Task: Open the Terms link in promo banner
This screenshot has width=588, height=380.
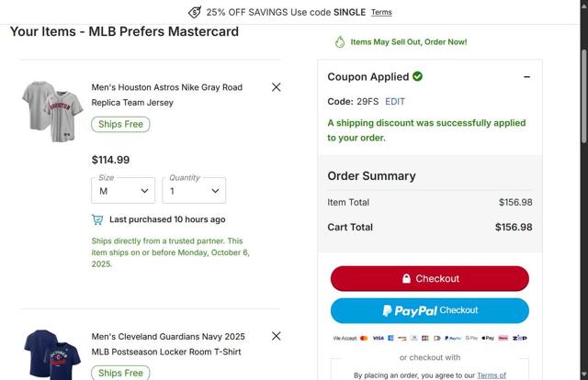Action: [x=381, y=12]
